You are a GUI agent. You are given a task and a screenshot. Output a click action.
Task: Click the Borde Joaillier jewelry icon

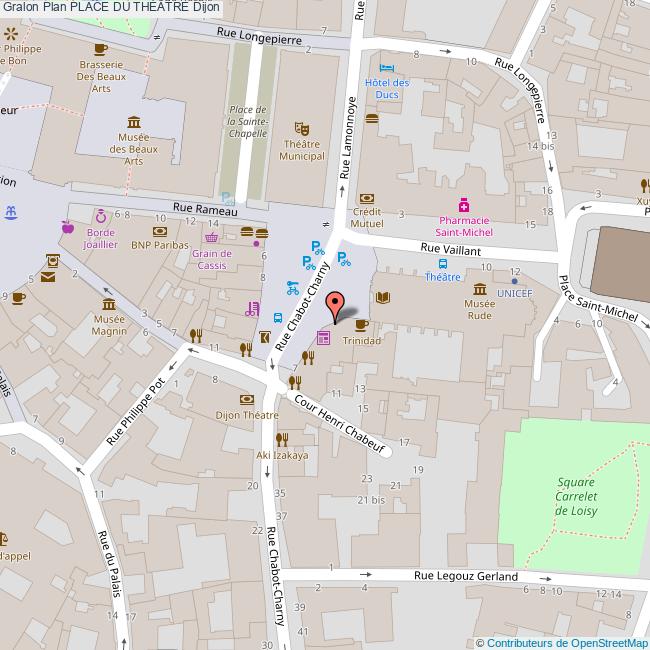pos(100,215)
